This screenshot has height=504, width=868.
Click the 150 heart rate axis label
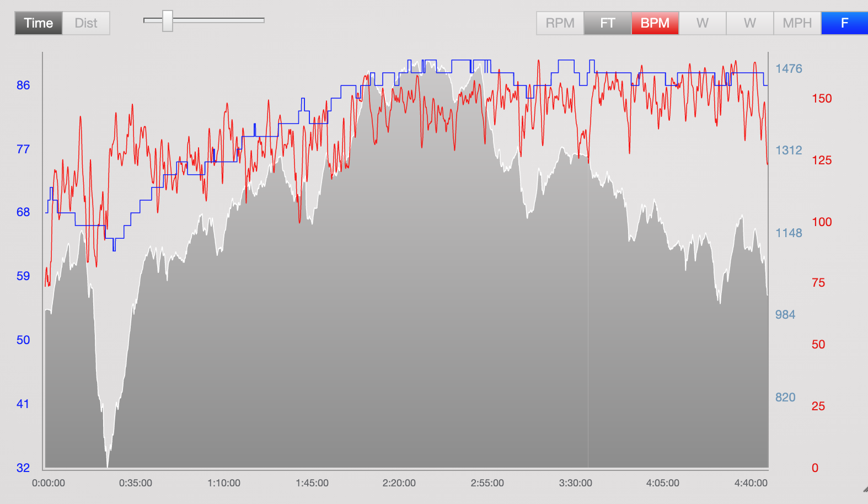pos(822,98)
